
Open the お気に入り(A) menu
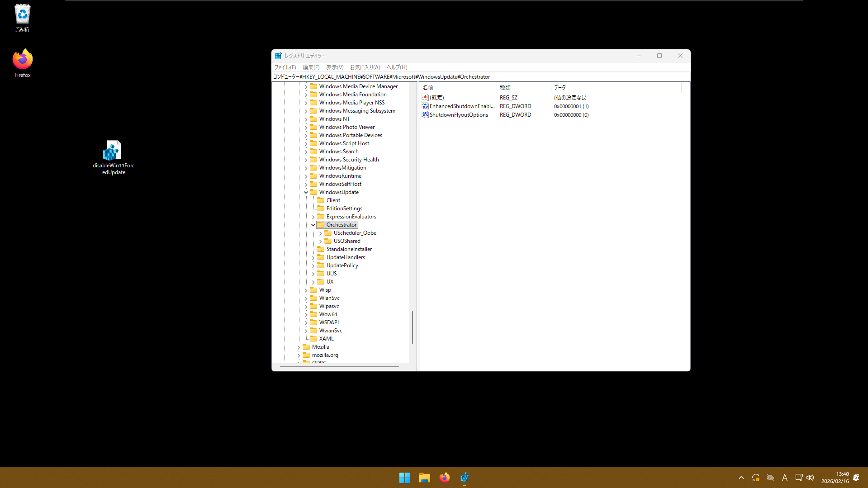point(365,67)
